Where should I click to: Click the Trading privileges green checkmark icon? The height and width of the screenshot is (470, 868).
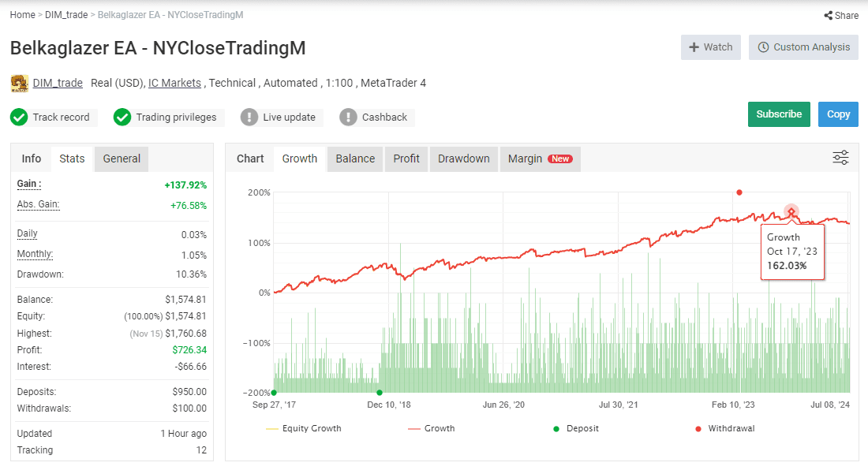click(122, 117)
